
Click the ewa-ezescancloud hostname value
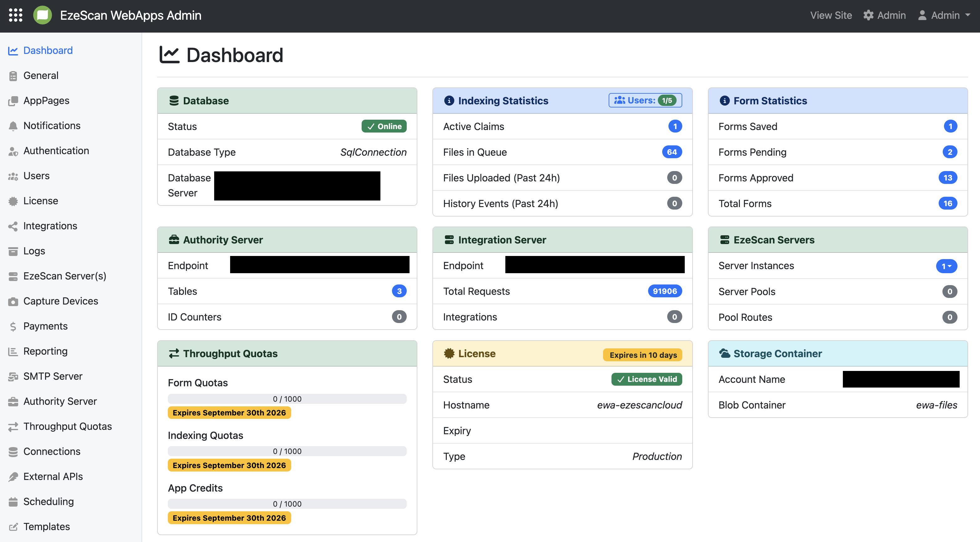point(639,405)
